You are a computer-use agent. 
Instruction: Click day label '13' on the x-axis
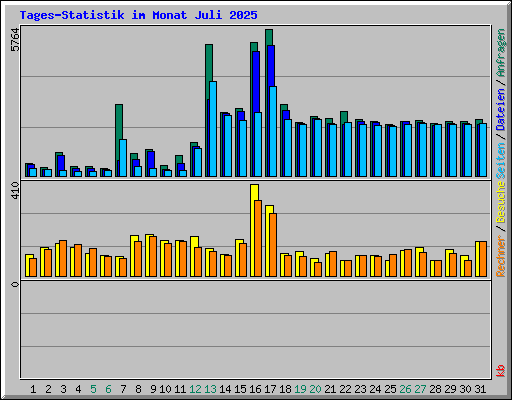pos(210,389)
